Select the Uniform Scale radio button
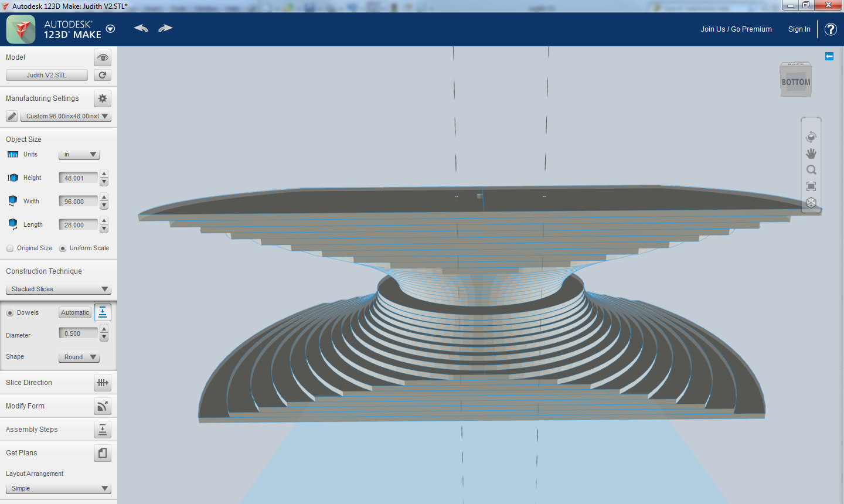 (62, 248)
